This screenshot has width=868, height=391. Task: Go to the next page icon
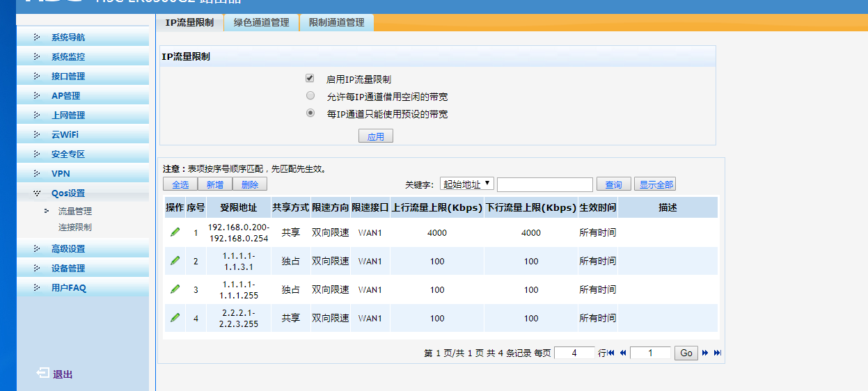coord(705,353)
